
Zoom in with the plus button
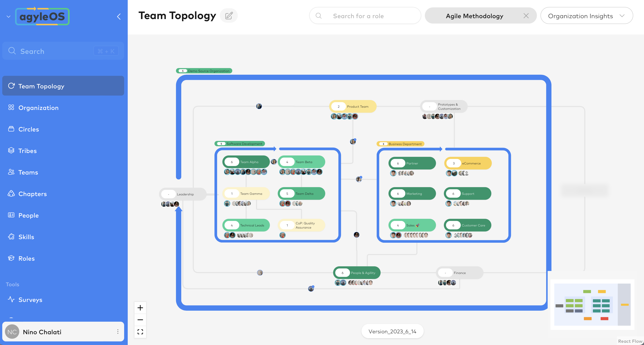coord(140,308)
